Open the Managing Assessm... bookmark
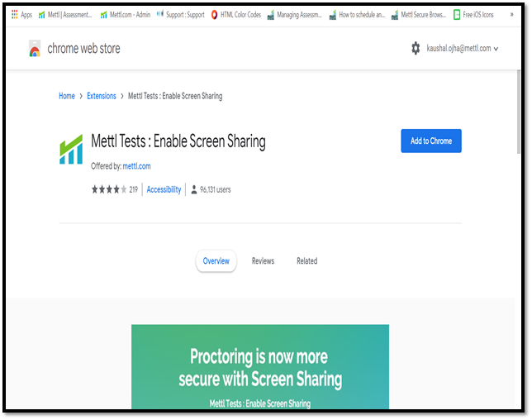Image resolution: width=532 pixels, height=420 pixels. coord(294,15)
